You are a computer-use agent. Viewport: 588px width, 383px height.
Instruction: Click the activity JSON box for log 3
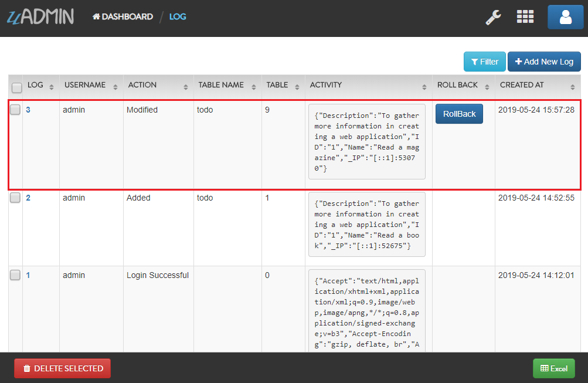coord(367,142)
